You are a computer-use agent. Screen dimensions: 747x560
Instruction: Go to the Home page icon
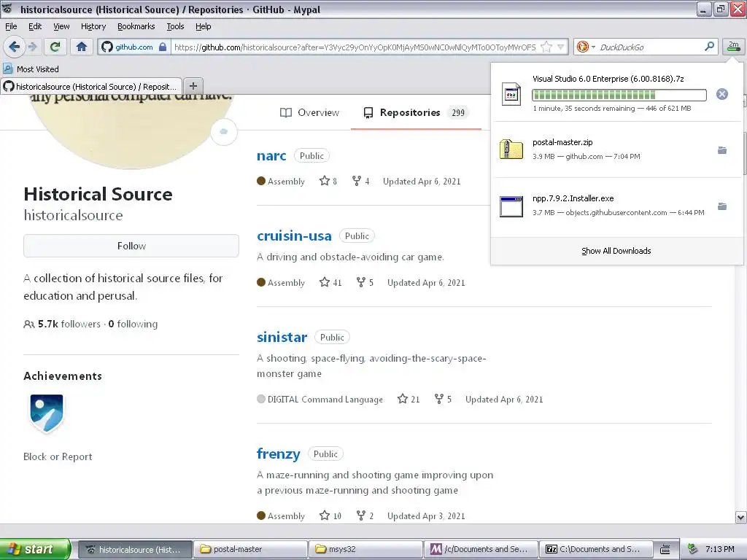pyautogui.click(x=82, y=47)
